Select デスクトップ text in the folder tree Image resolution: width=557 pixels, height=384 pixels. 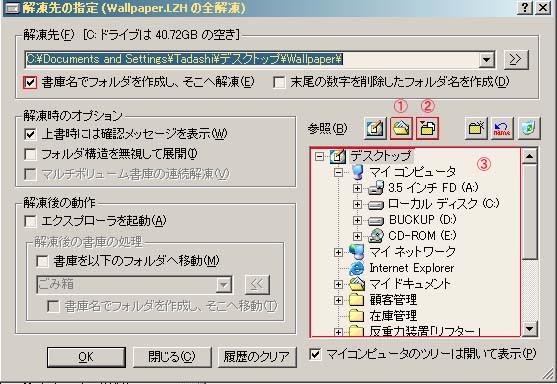click(x=380, y=156)
